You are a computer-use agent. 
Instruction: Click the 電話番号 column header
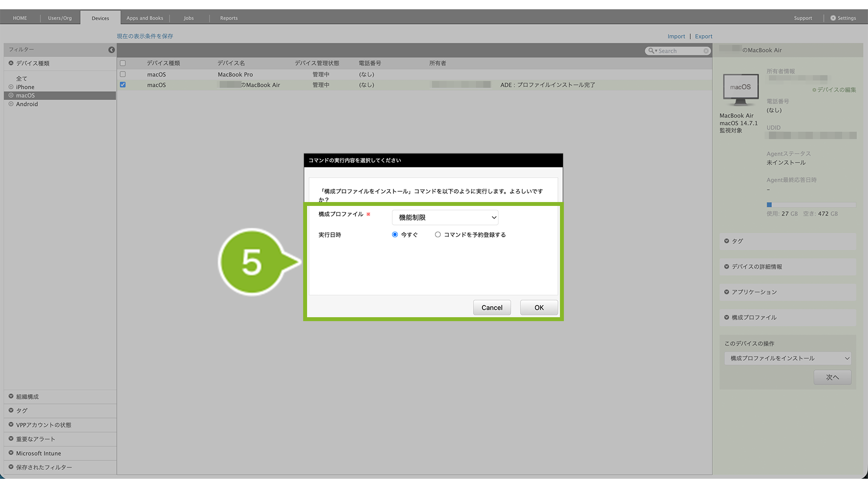tap(370, 63)
